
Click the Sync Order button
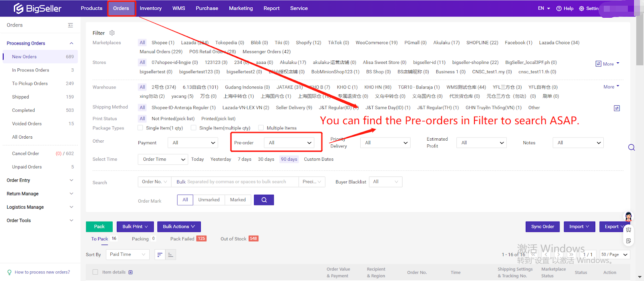click(543, 227)
